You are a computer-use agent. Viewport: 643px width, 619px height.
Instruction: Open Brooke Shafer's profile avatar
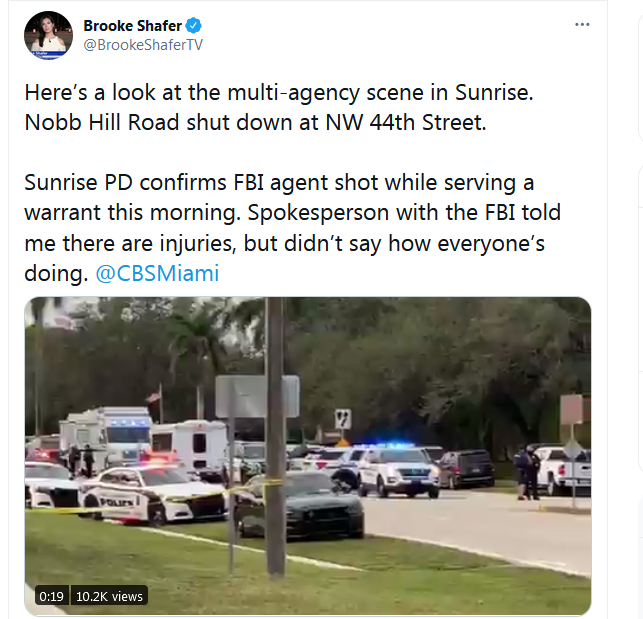(48, 35)
